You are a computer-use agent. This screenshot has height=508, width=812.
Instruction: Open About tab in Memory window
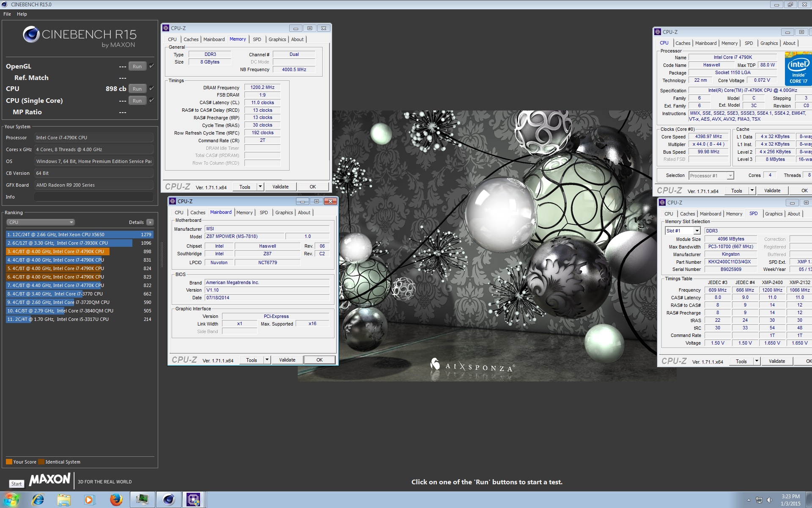point(297,39)
